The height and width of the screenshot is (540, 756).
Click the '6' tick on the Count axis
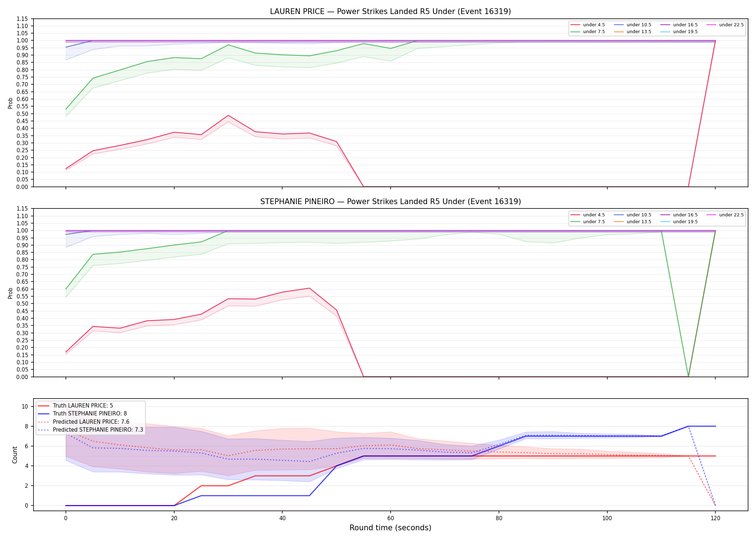click(x=26, y=446)
